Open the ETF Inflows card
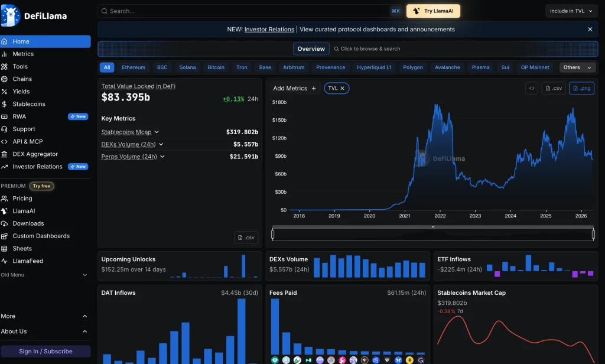The image size is (605, 364). pos(516,266)
